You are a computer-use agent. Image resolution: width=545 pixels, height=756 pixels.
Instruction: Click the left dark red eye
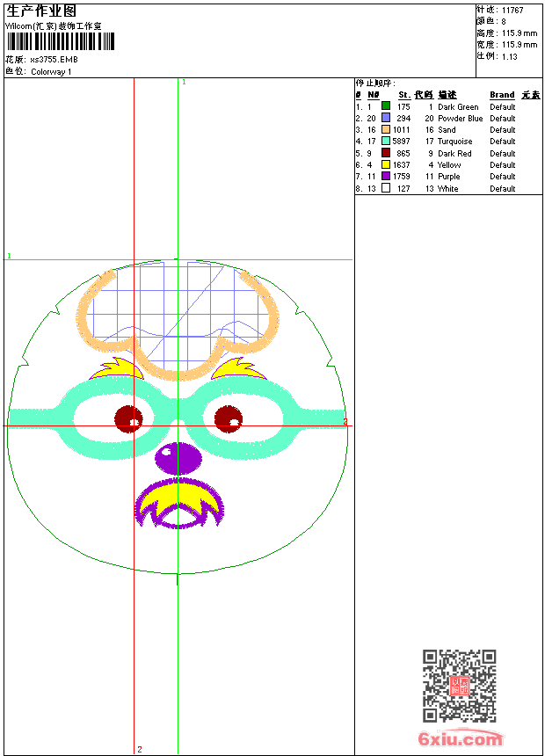(128, 419)
